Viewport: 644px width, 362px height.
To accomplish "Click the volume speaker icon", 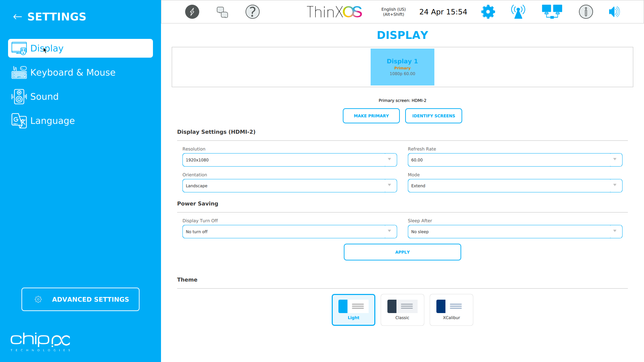I will (x=614, y=12).
